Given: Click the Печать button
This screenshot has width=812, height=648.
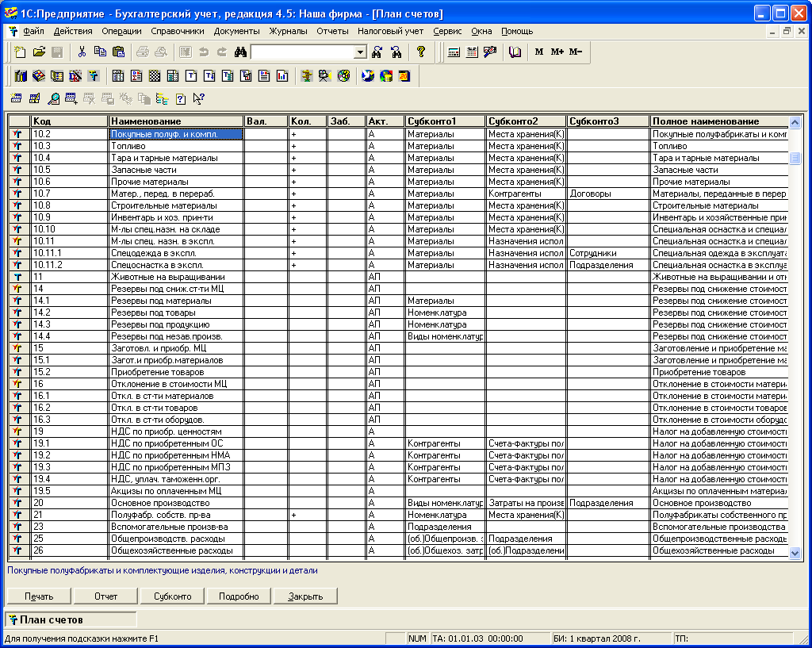Looking at the screenshot, I should point(39,596).
